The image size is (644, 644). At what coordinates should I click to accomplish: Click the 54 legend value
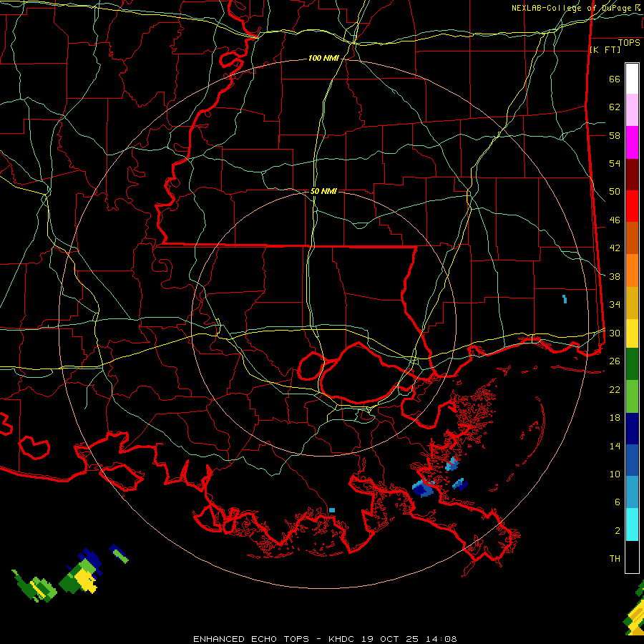click(x=615, y=163)
